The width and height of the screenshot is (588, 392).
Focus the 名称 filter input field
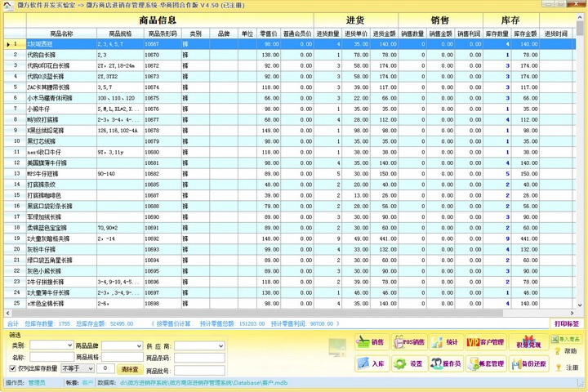click(51, 357)
